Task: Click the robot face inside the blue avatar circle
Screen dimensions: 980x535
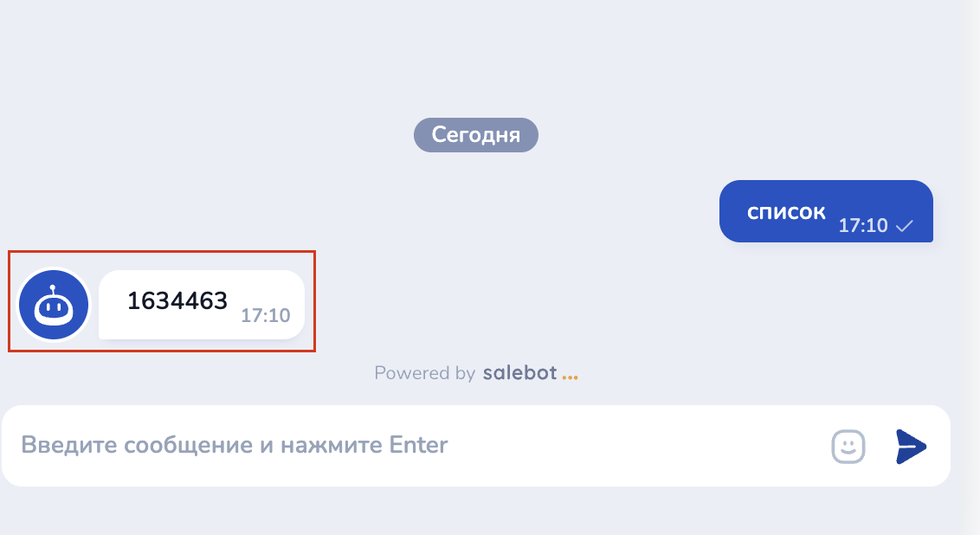Action: (54, 306)
